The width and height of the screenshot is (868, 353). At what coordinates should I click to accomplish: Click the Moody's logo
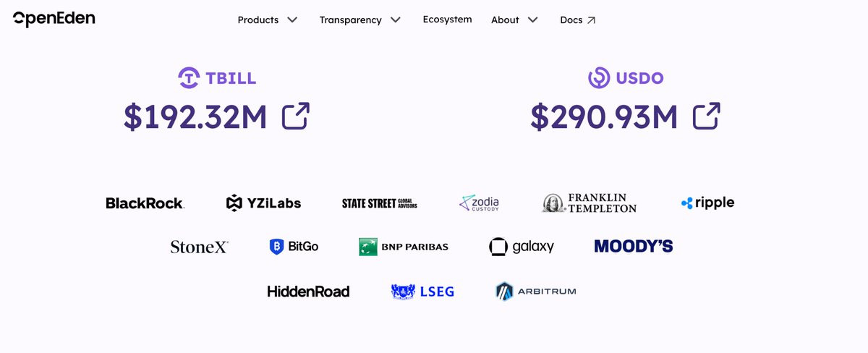pyautogui.click(x=634, y=247)
